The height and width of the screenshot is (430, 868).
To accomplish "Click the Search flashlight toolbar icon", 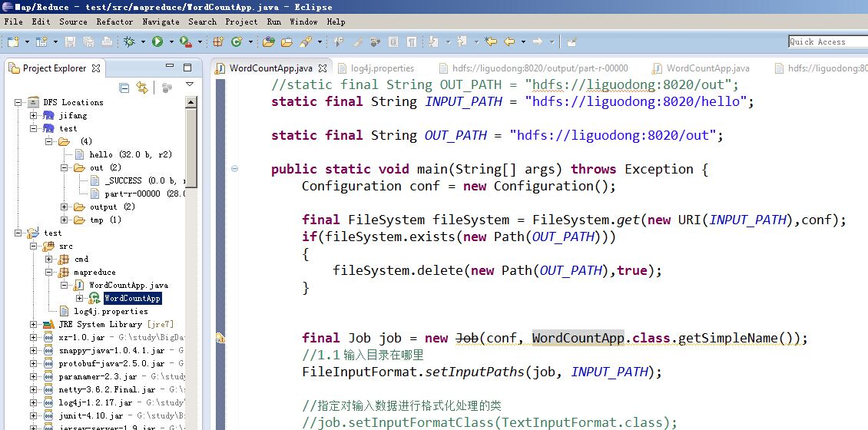I will (305, 41).
